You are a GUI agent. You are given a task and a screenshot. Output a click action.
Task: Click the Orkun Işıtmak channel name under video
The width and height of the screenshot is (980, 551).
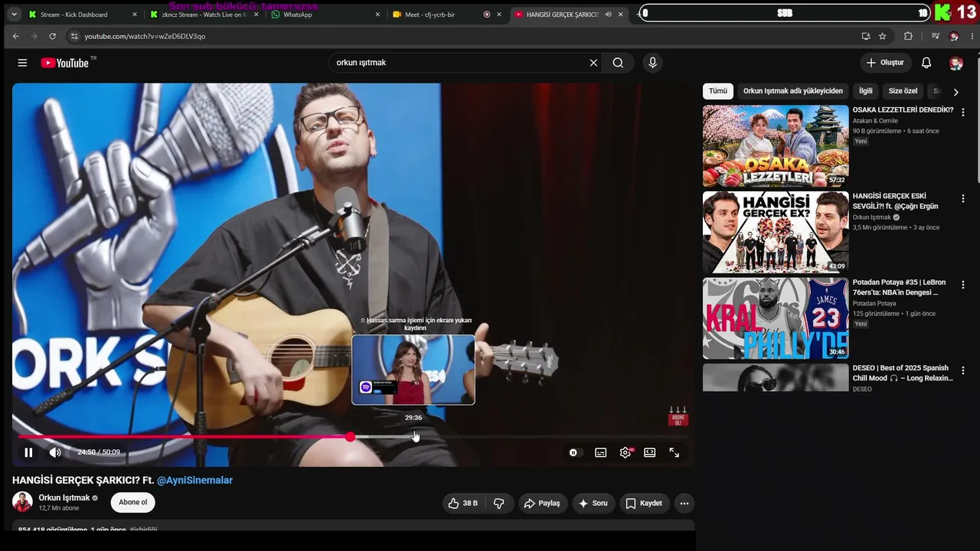tap(64, 498)
